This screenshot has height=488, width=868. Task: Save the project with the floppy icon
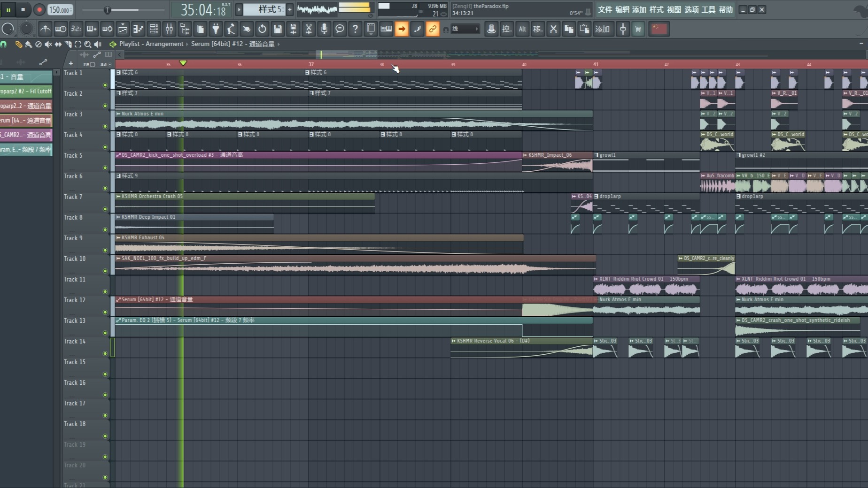[278, 29]
